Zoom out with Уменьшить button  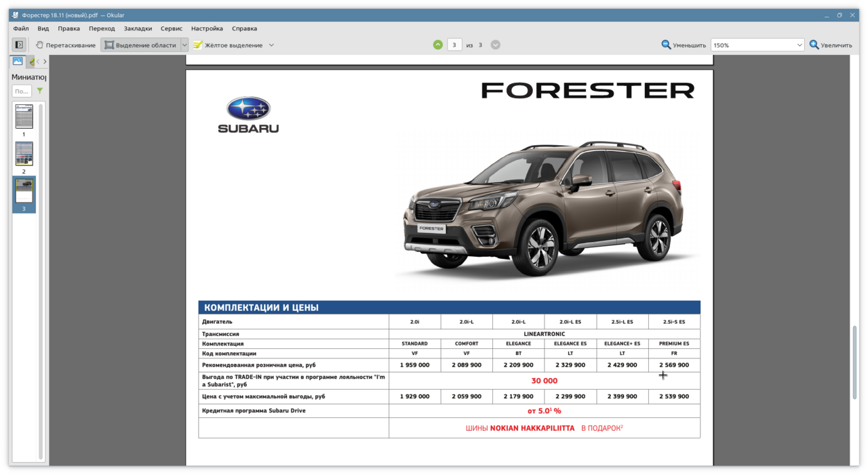(x=684, y=45)
